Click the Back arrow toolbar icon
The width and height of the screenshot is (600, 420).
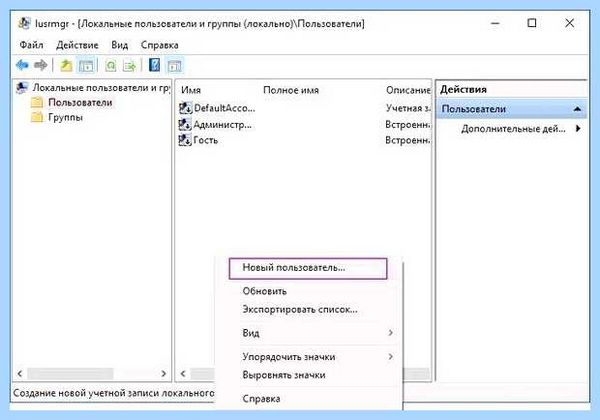click(22, 65)
